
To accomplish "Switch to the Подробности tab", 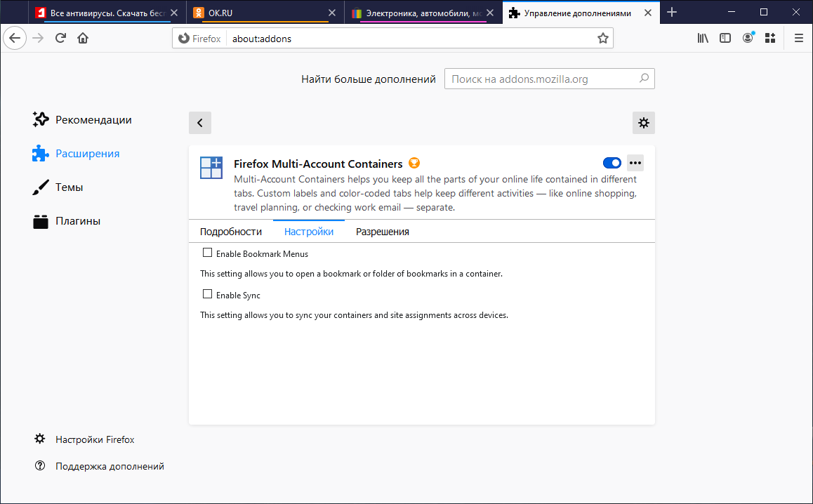I will click(231, 232).
